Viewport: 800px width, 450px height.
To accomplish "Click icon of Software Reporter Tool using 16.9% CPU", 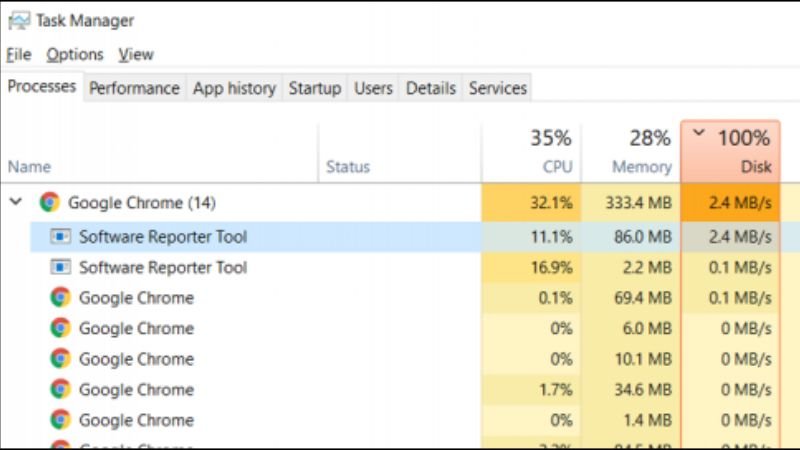I will point(60,267).
